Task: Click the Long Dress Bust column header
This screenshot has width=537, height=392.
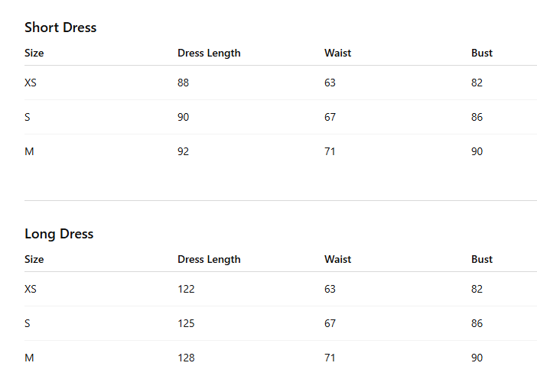Action: (x=482, y=259)
